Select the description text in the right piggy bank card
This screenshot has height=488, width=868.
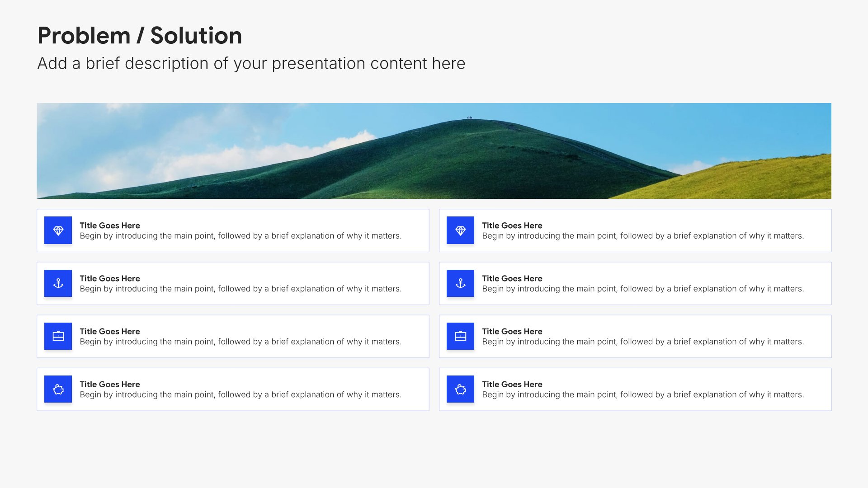[643, 394]
